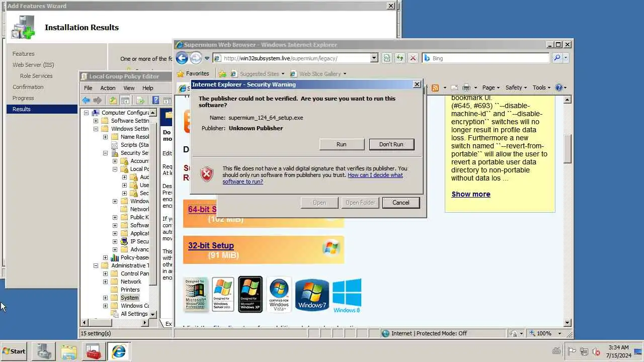Screen dimensions: 644x362
Task: Click Internet Explorer back arrow button
Action: [x=182, y=58]
